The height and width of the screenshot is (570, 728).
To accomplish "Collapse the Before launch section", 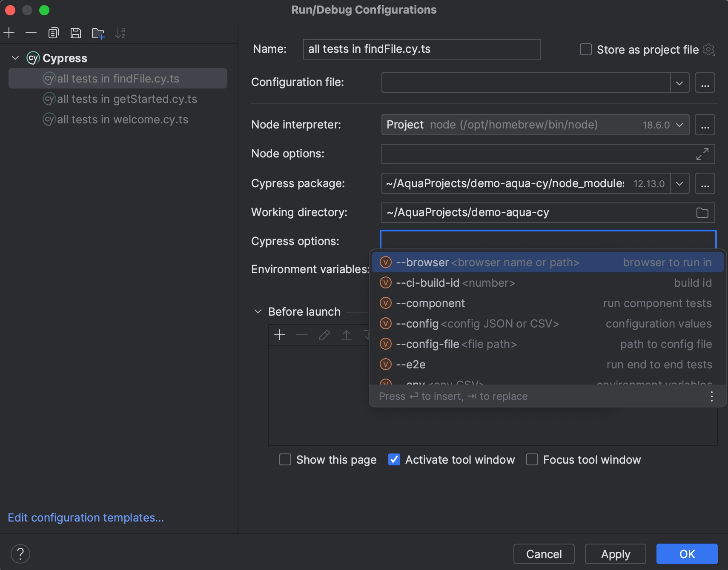I will (x=258, y=312).
